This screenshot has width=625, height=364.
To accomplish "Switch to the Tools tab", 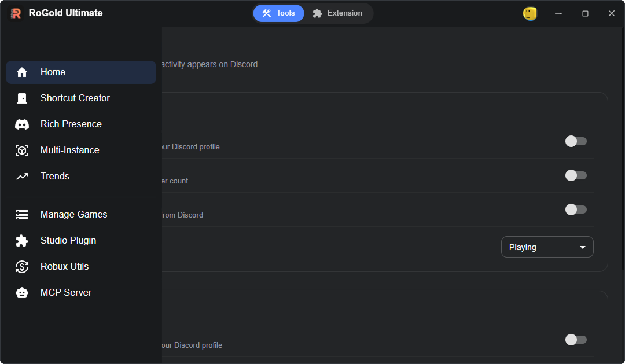I will coord(279,13).
